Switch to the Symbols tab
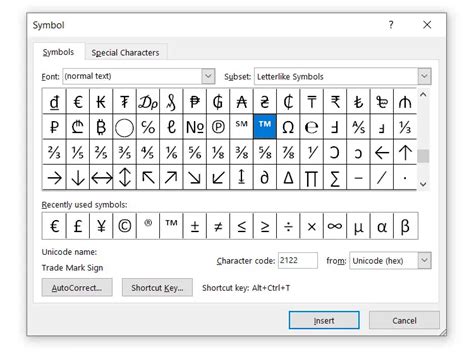Image resolution: width=474 pixels, height=362 pixels. coord(58,52)
